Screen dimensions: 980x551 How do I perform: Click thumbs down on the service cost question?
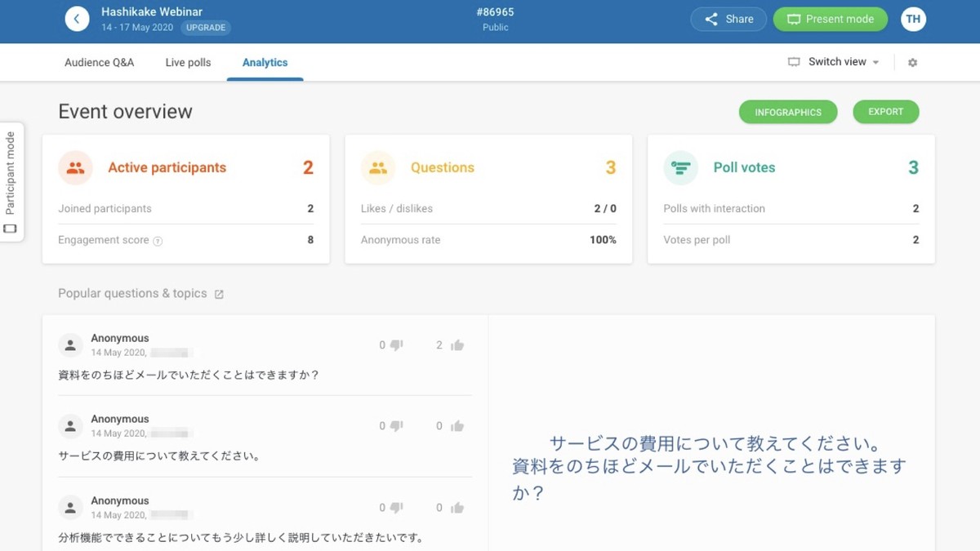tap(396, 426)
